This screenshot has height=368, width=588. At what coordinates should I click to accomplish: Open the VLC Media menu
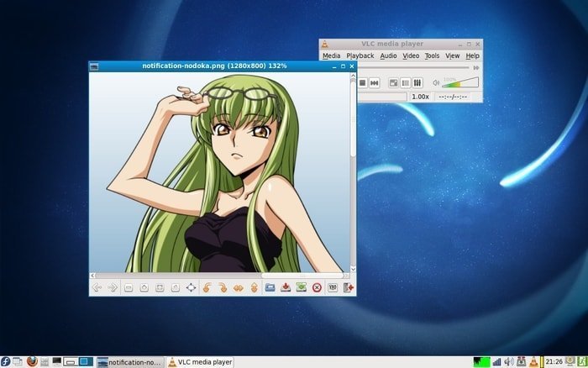[332, 56]
